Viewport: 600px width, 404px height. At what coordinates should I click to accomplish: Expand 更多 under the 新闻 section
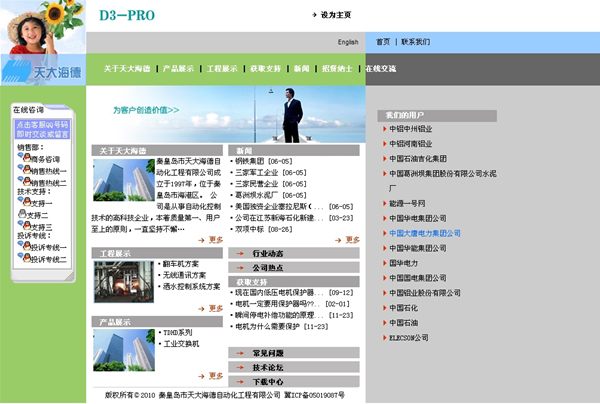click(x=349, y=240)
